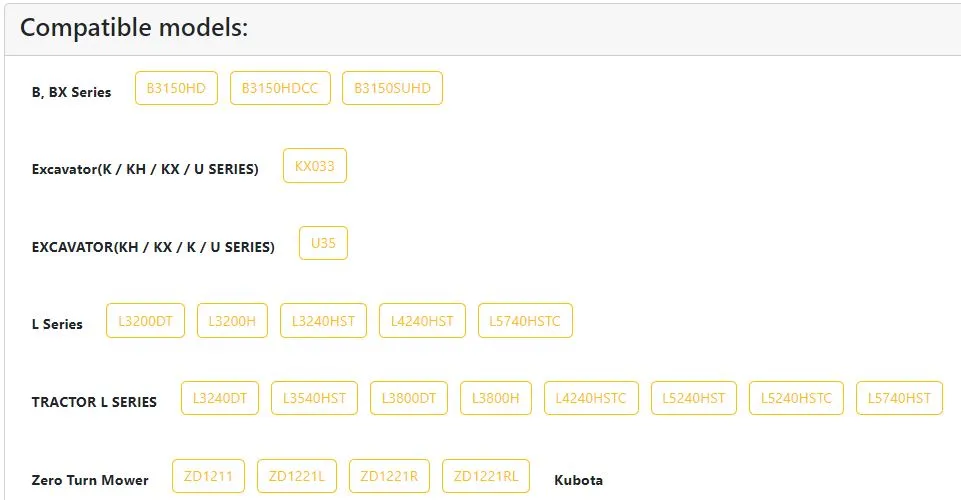
Task: Select the ZD1211 zero turn mower
Action: tap(208, 476)
